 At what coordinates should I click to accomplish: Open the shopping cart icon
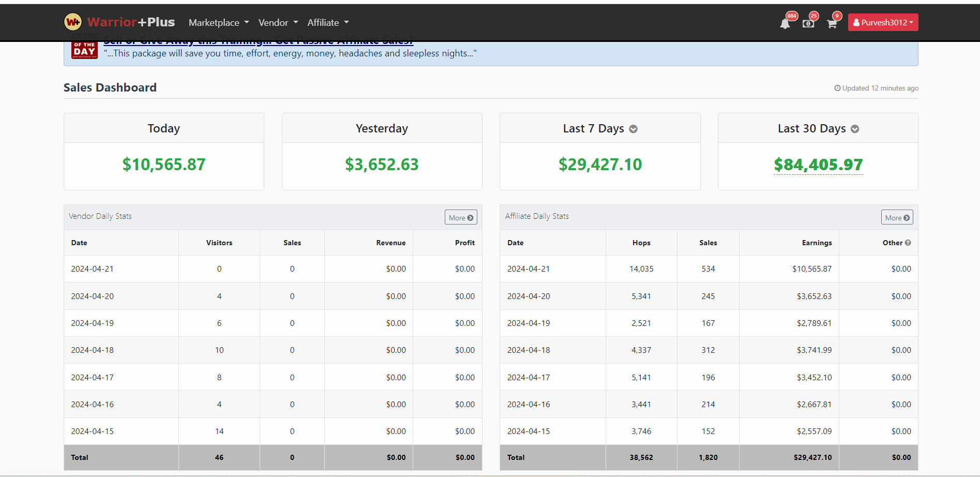(x=832, y=23)
